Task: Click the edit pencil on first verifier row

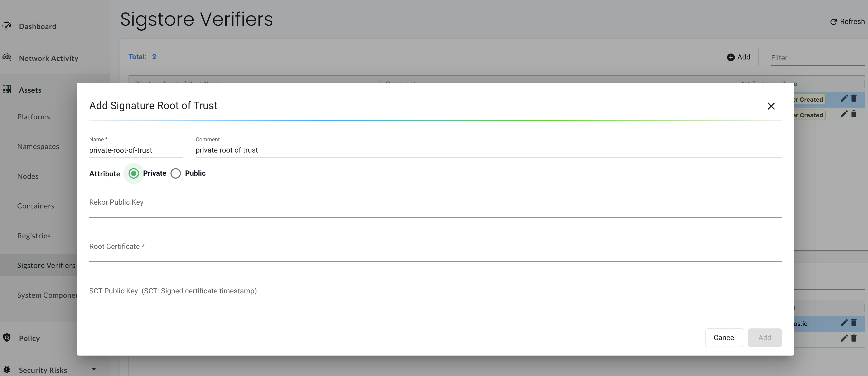Action: [844, 98]
